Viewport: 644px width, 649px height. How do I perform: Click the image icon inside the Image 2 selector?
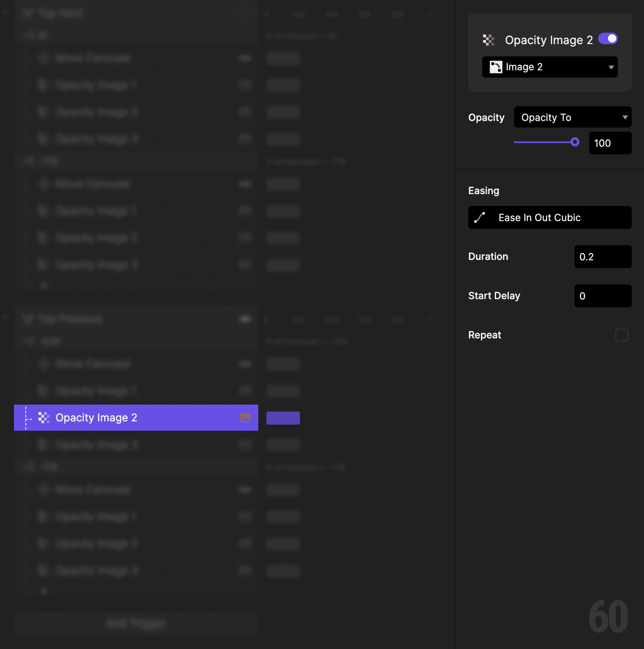point(496,67)
